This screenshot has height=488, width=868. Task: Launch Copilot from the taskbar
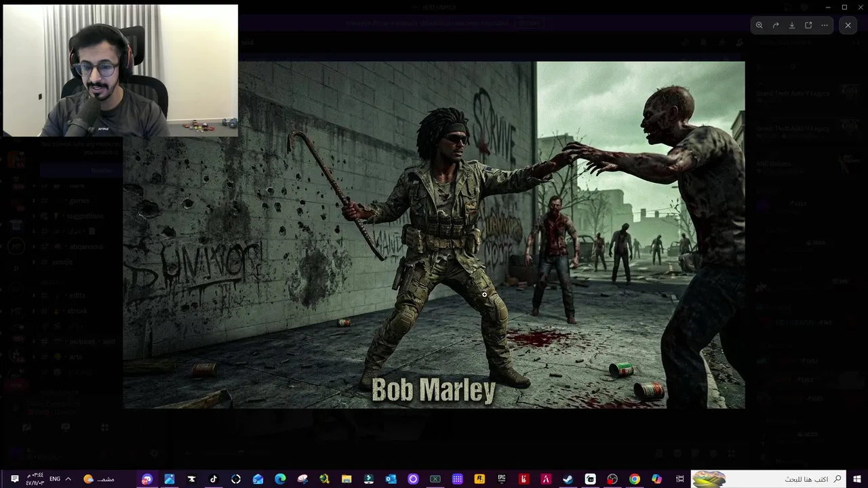click(656, 479)
